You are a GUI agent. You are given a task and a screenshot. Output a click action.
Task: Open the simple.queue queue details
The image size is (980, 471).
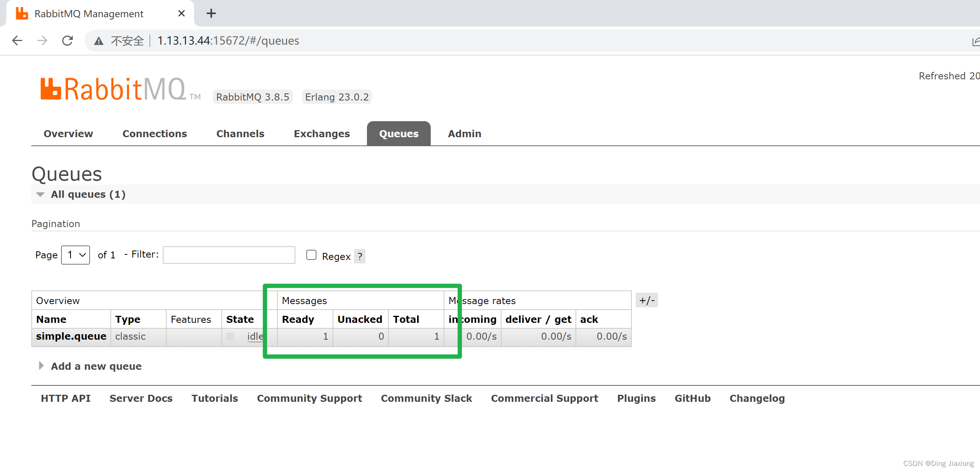click(x=71, y=337)
